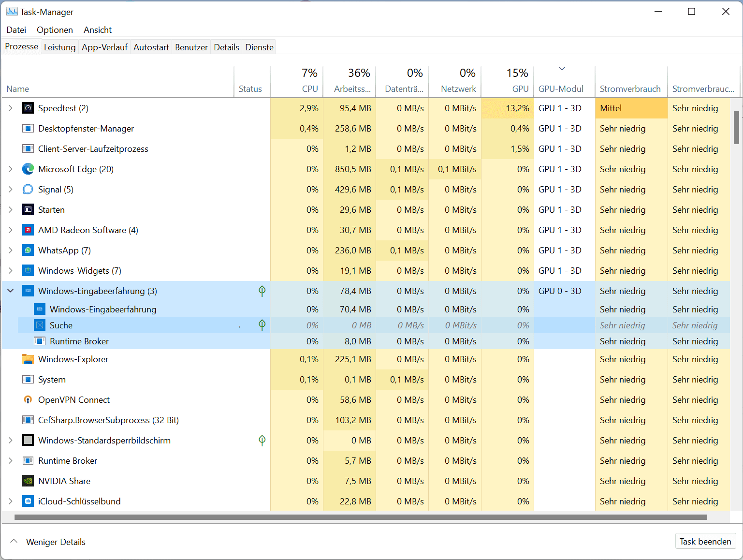The image size is (743, 560).
Task: Click icon of nested Runtime Broker under Windows-Eingabeerfahrung
Action: click(x=40, y=341)
